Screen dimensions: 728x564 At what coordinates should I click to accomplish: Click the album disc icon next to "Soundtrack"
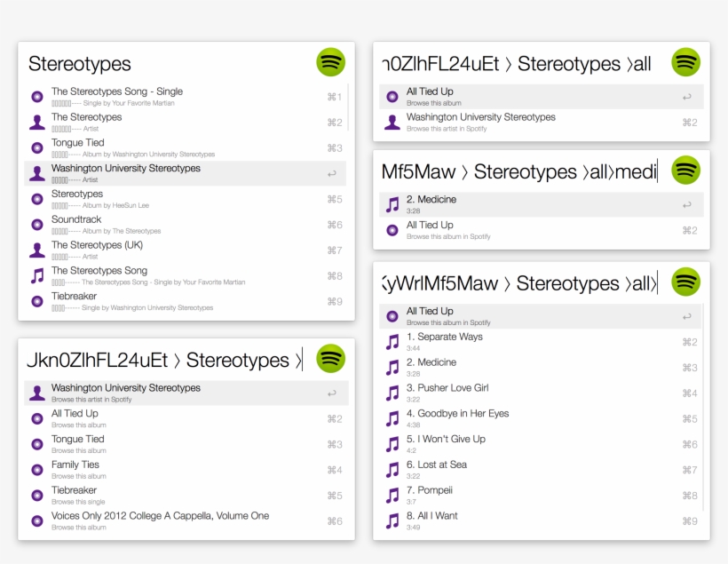[37, 225]
